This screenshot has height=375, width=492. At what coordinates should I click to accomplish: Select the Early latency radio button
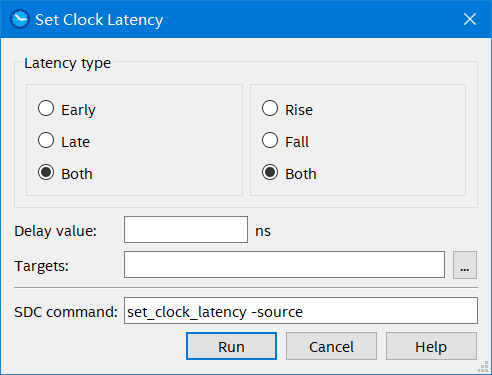pos(46,108)
